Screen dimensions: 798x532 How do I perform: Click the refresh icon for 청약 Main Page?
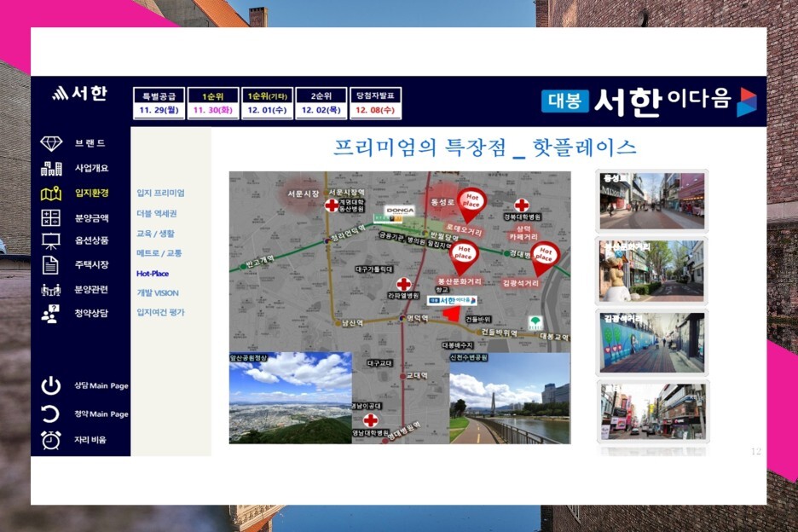coord(50,413)
